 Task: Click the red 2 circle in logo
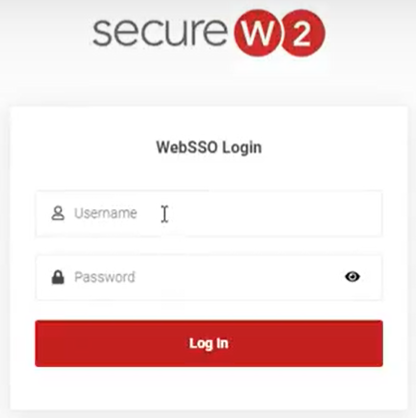[x=303, y=33]
